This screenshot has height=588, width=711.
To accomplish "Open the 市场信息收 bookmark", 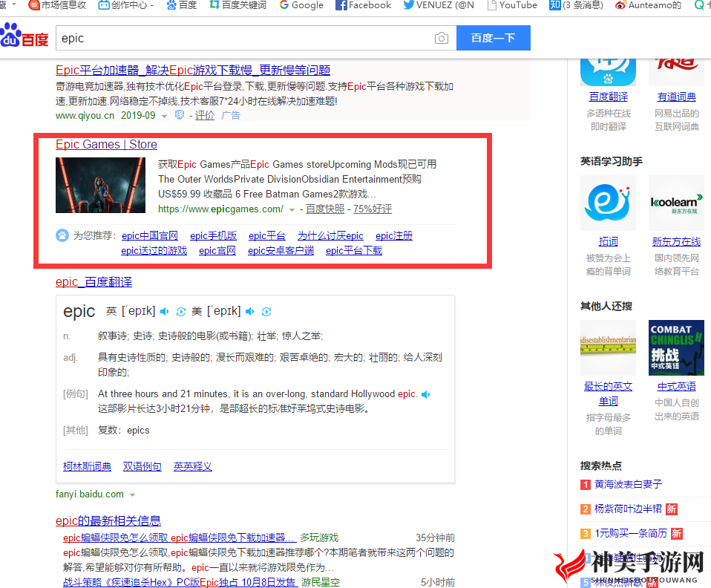I will click(57, 5).
